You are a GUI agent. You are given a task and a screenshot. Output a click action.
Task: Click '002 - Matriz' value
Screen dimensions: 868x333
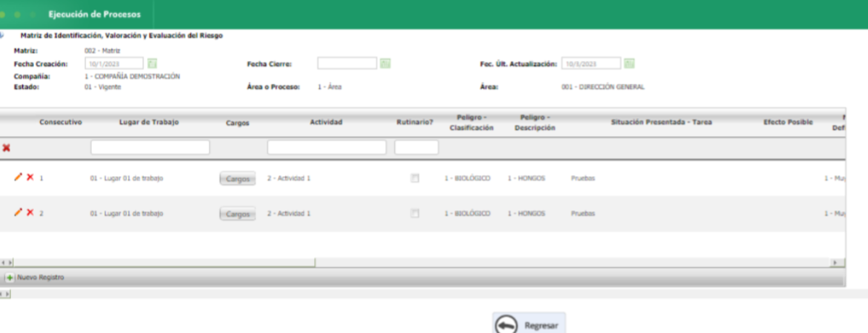point(102,51)
